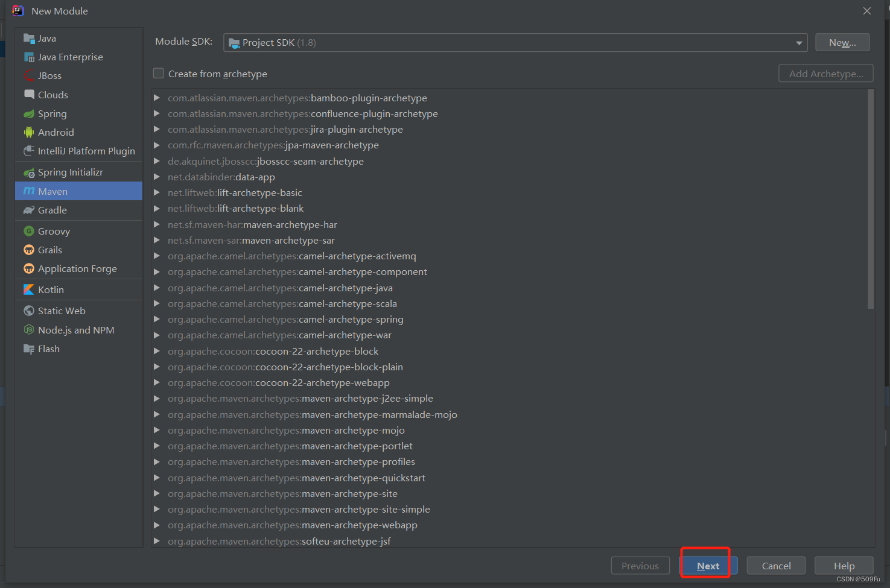Viewport: 890px width, 588px height.
Task: Open Help from the dialog
Action: [x=844, y=566]
